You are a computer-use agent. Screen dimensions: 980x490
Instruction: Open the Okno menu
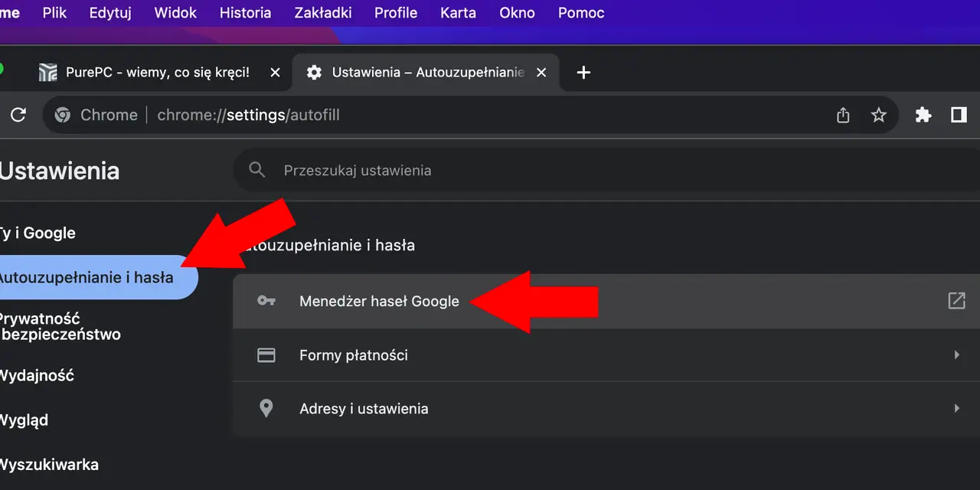point(517,13)
